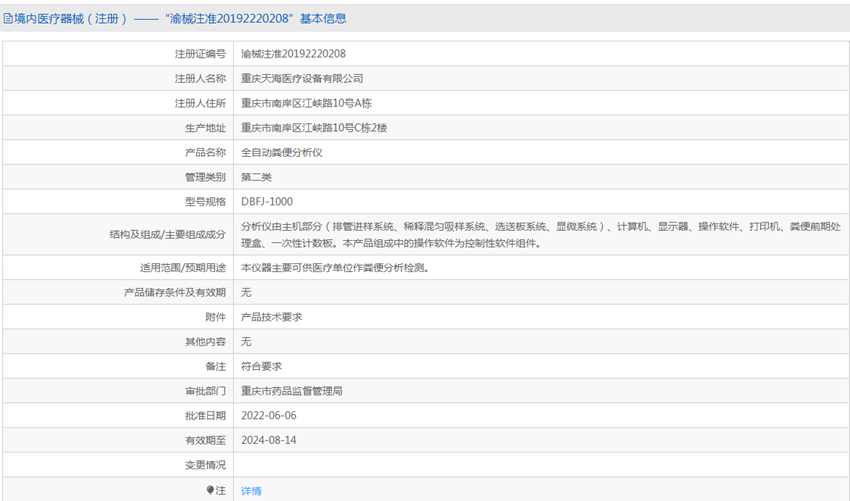Viewport: 850px width, 501px height.
Task: Click the 有效期至 label
Action: [205, 440]
